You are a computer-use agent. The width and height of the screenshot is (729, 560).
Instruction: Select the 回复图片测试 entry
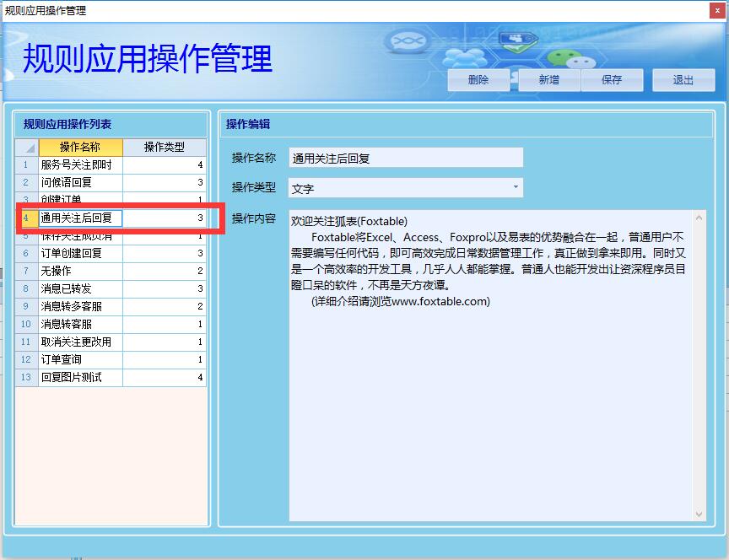click(80, 377)
